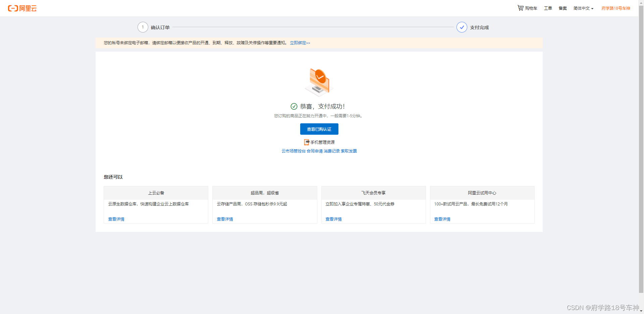Click the scrollbar up arrow

tap(641, 3)
